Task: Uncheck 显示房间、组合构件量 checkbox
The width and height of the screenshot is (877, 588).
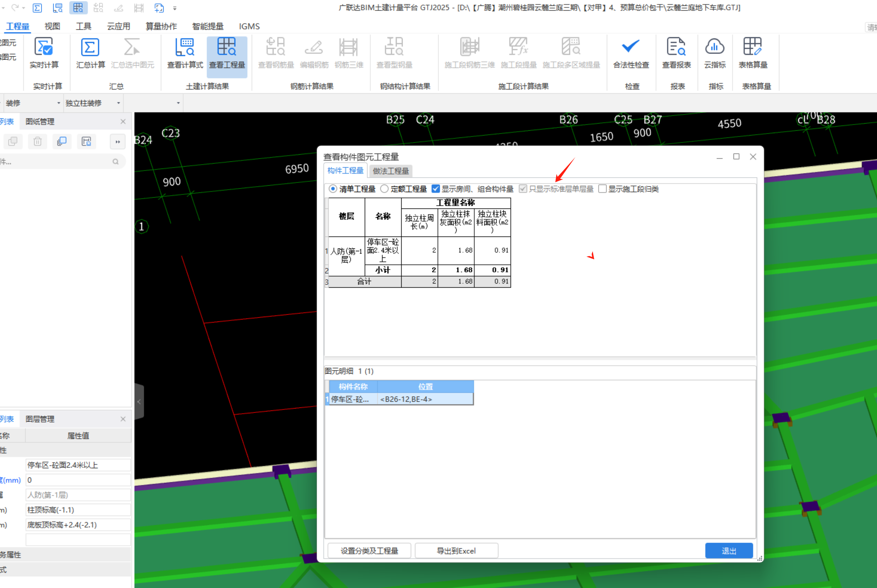Action: [x=436, y=189]
